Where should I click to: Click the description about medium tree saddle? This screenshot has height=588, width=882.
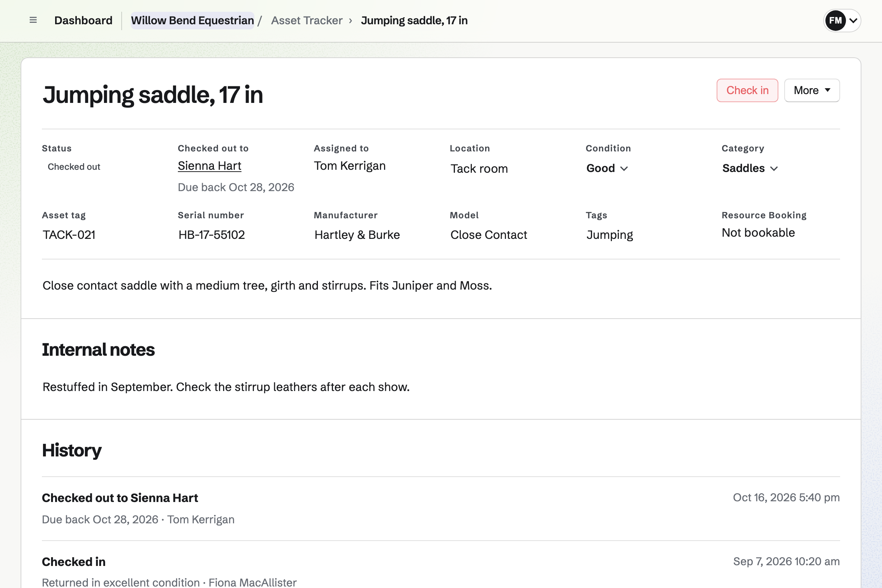[x=267, y=286]
